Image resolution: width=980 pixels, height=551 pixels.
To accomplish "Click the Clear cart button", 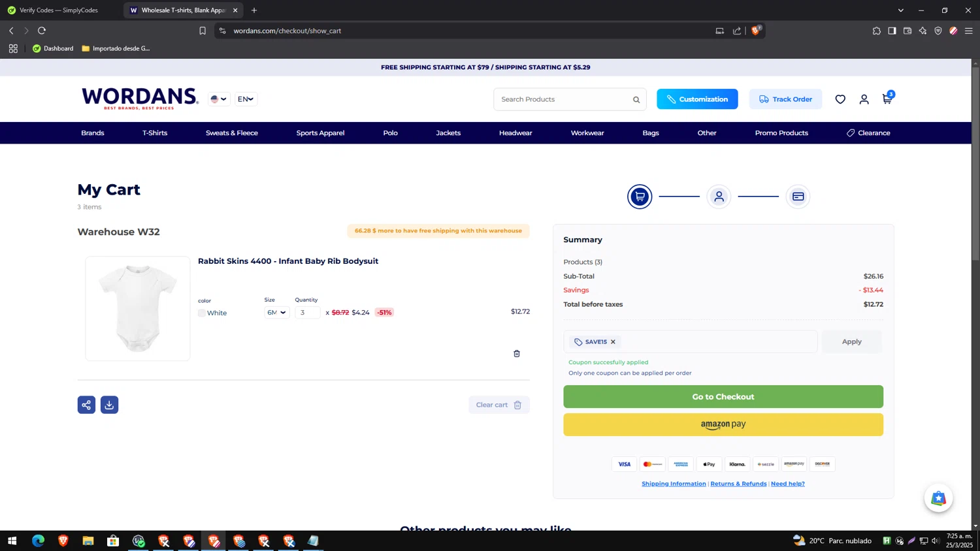I will [x=498, y=405].
